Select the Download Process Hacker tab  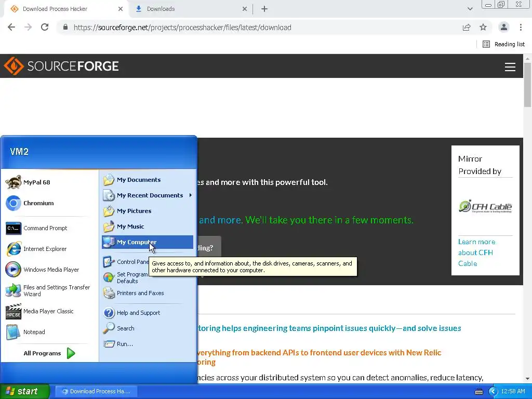pyautogui.click(x=66, y=9)
